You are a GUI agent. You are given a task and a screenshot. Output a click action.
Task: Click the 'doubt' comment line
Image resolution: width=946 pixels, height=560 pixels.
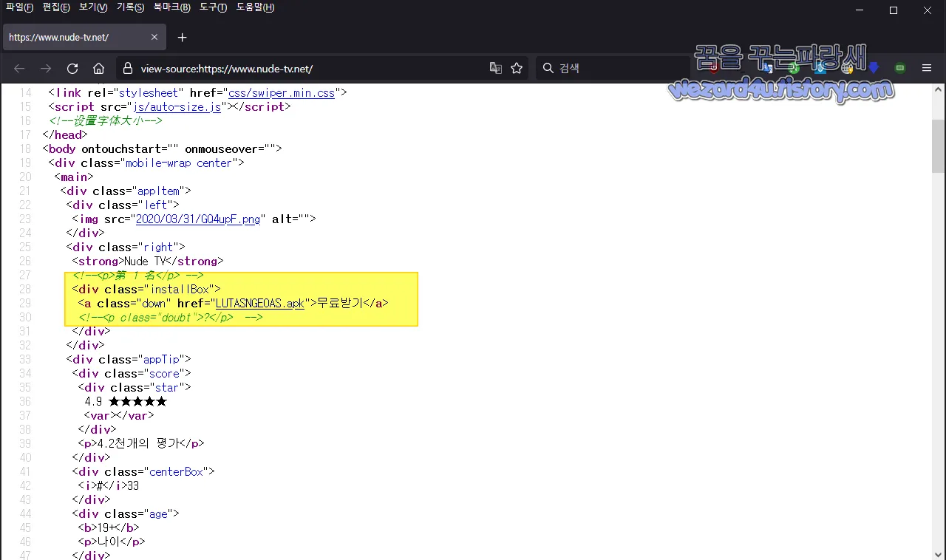click(171, 318)
